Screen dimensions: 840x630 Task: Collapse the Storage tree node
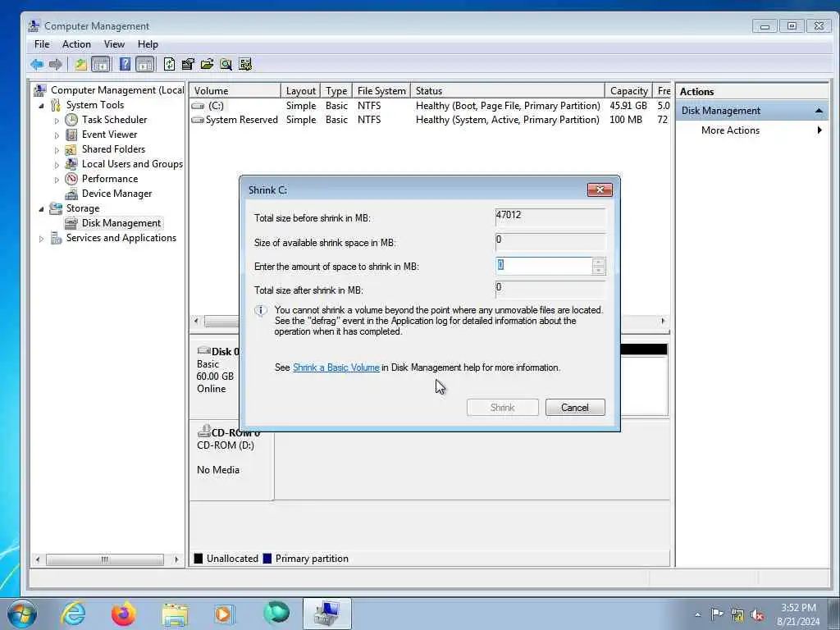[41, 209]
